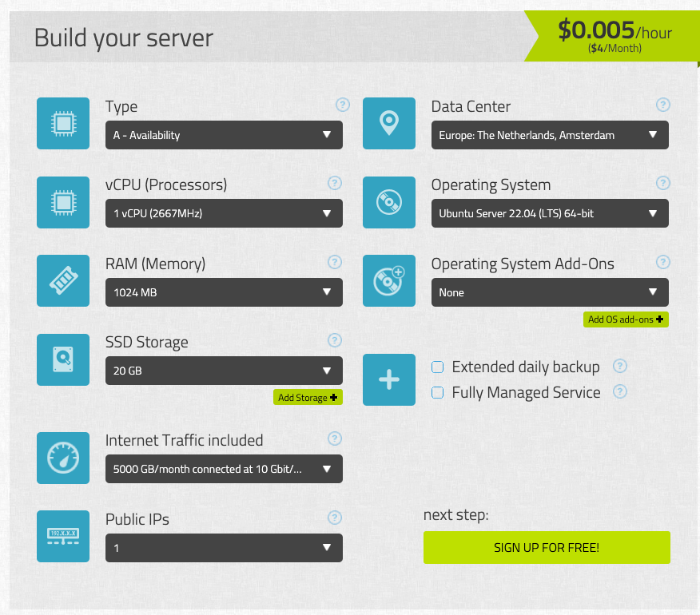Viewport: 700px width, 615px height.
Task: Show help for Fully Managed Service
Action: pos(619,392)
